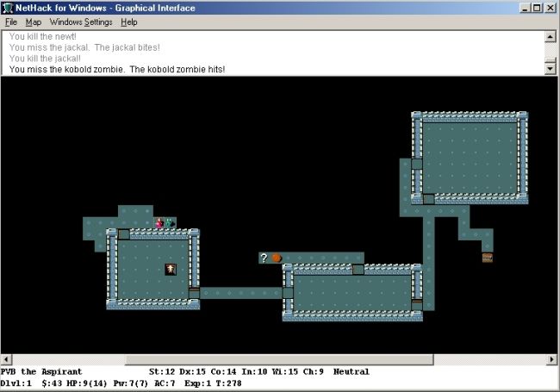Click the 'AC:7' status value
The height and width of the screenshot is (392, 560).
(x=165, y=383)
